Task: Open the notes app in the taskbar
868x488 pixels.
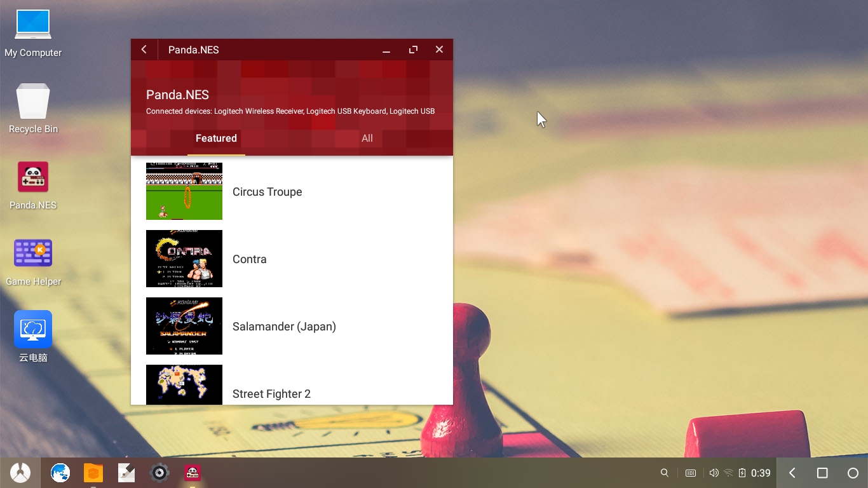Action: coord(126,473)
